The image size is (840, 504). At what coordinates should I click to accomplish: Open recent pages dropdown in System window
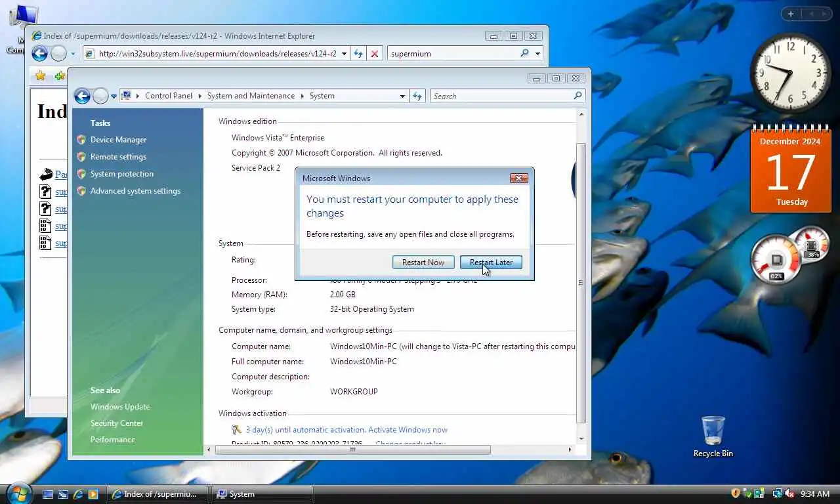(114, 96)
